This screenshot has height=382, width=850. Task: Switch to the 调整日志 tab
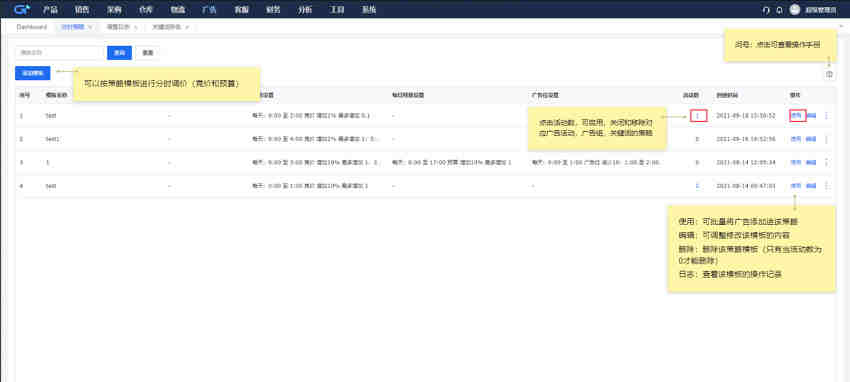[118, 27]
